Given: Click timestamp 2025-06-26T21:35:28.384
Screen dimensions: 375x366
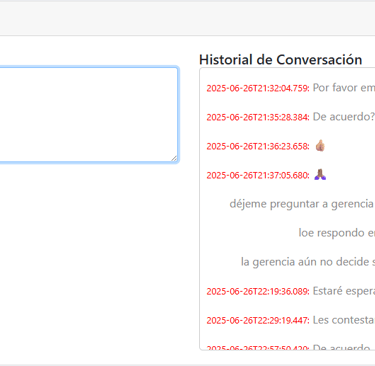Looking at the screenshot, I should (258, 117).
